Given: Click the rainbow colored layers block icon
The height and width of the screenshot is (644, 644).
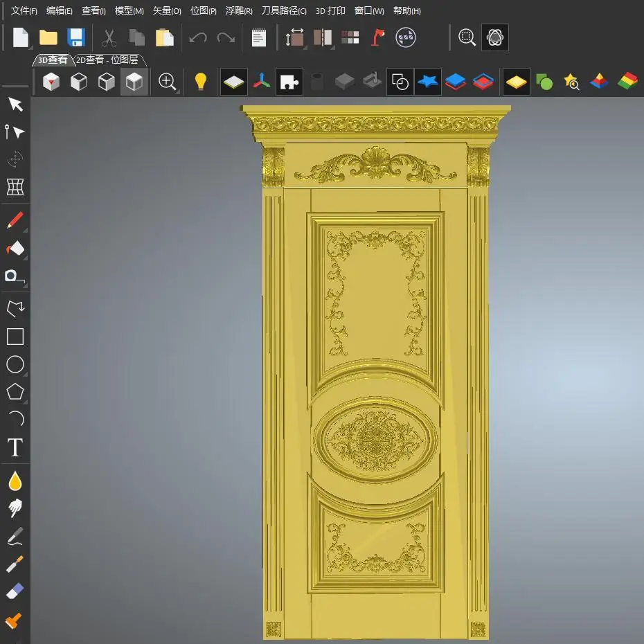Looking at the screenshot, I should click(627, 81).
